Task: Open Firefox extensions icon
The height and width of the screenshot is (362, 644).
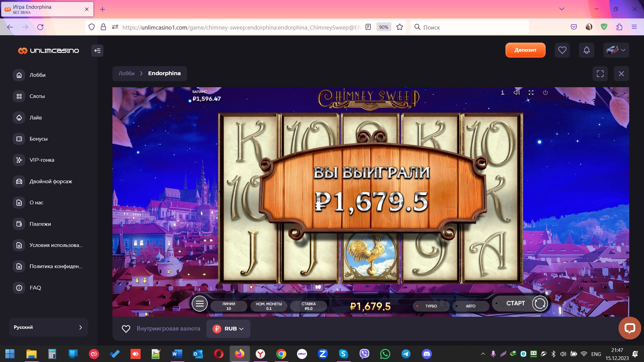Action: click(x=619, y=27)
